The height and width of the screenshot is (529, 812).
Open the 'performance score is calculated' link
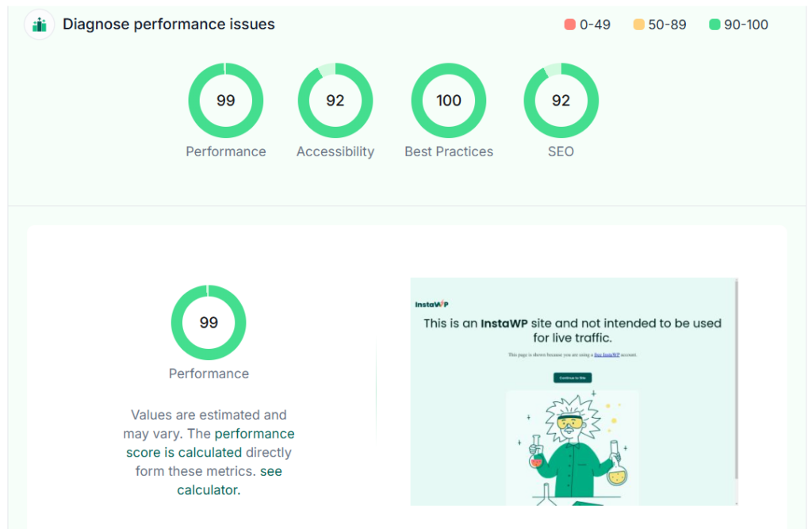[x=210, y=443]
